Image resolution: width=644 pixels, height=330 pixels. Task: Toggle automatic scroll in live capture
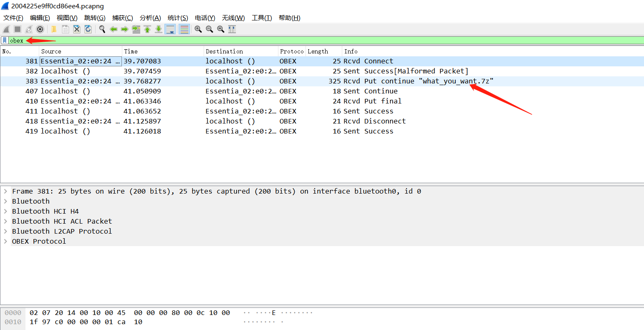coord(170,29)
